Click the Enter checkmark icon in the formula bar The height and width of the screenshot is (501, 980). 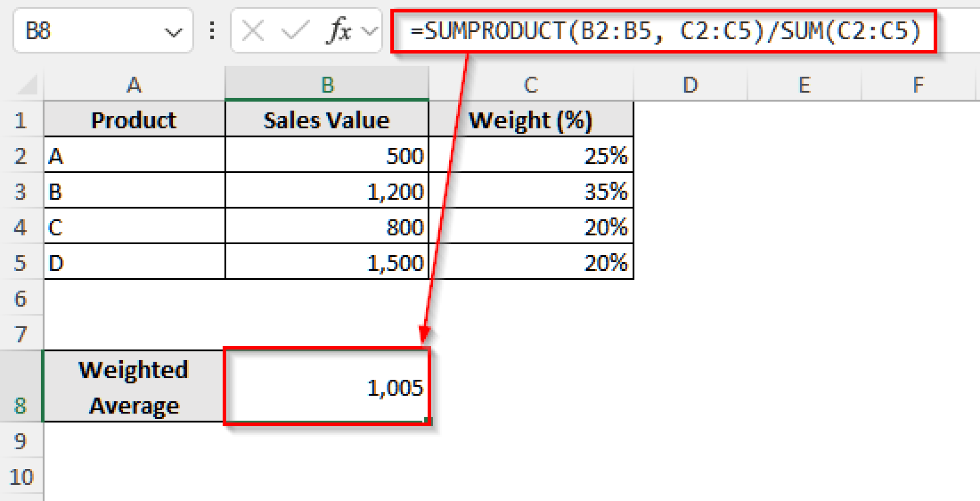295,31
